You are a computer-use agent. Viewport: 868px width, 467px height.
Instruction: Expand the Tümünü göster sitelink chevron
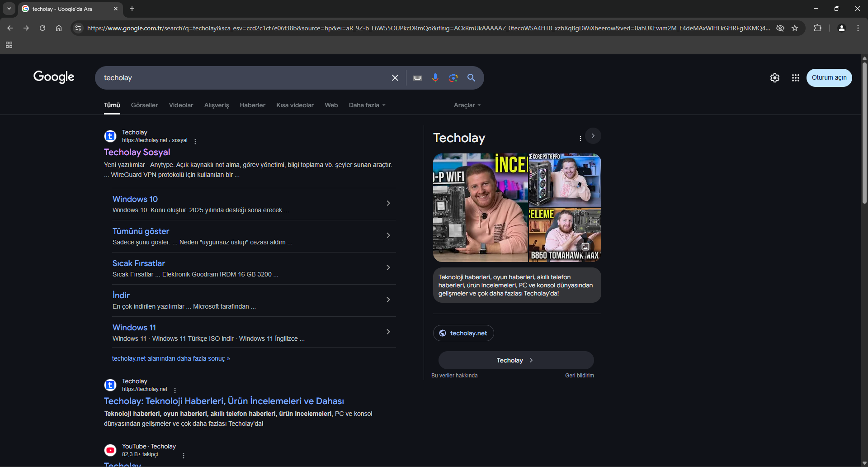[388, 235]
